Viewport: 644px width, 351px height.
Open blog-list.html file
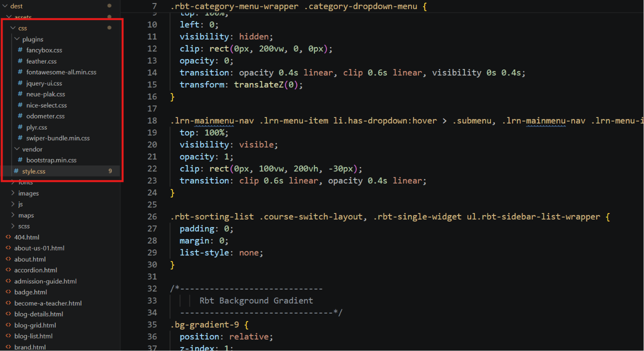(x=33, y=336)
